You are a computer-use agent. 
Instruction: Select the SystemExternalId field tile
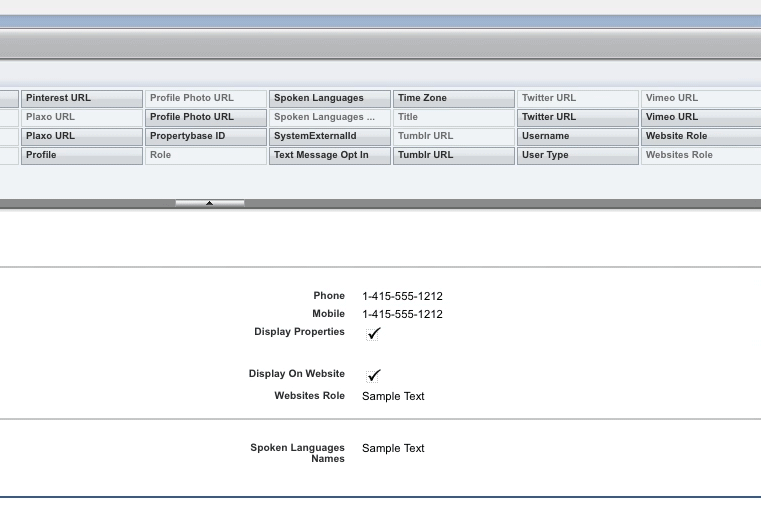330,136
